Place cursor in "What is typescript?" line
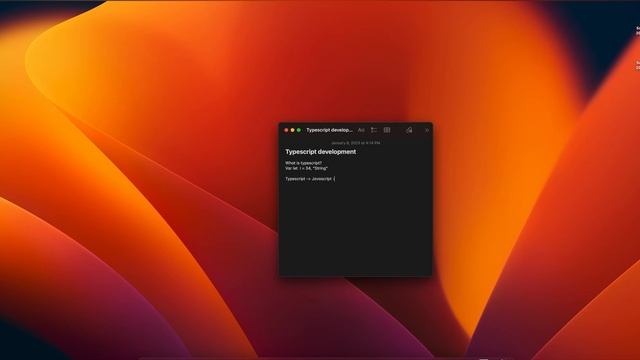The image size is (640, 360). [x=303, y=163]
